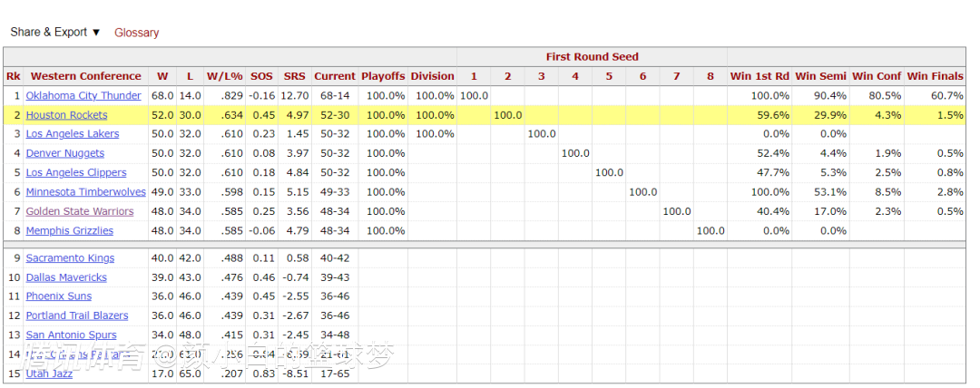This screenshot has width=980, height=388.
Task: Sort by Win Semi column header
Action: point(820,76)
